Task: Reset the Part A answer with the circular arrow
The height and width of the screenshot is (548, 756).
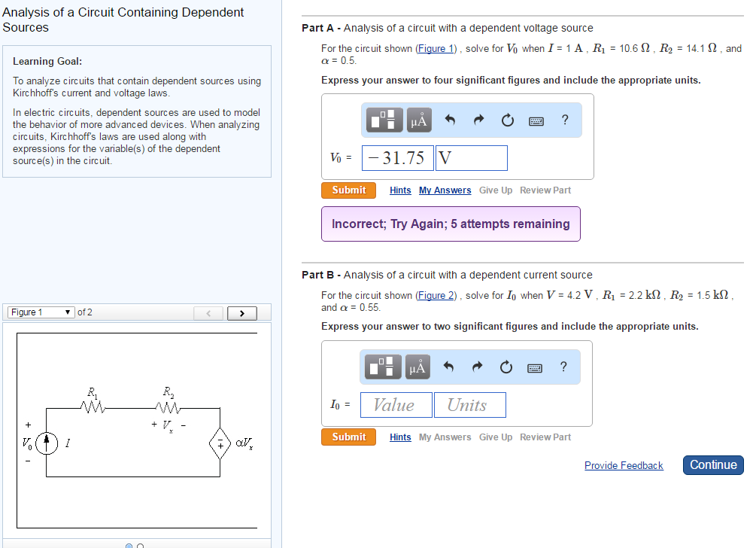Action: coord(506,120)
